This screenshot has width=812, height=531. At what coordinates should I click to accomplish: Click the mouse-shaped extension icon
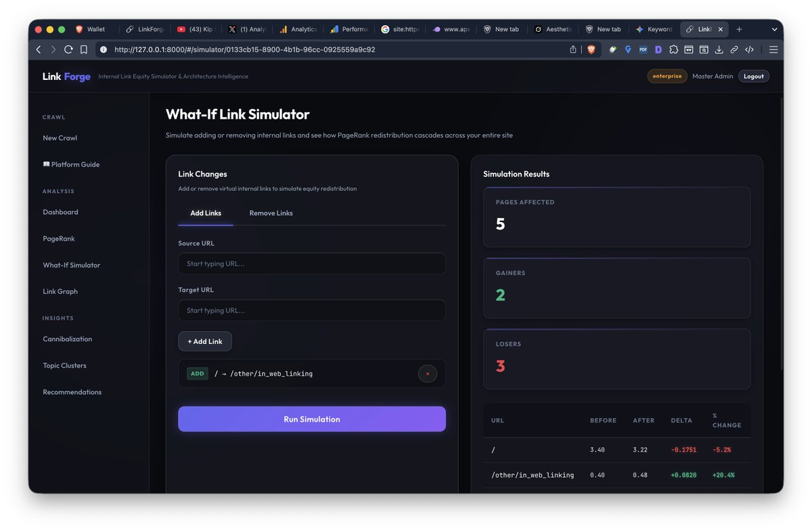coord(613,49)
